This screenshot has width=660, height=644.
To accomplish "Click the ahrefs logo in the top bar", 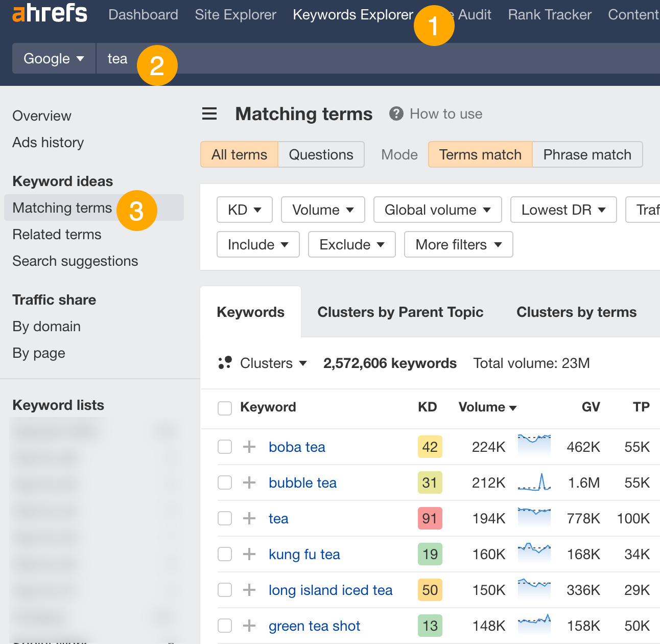I will point(49,14).
